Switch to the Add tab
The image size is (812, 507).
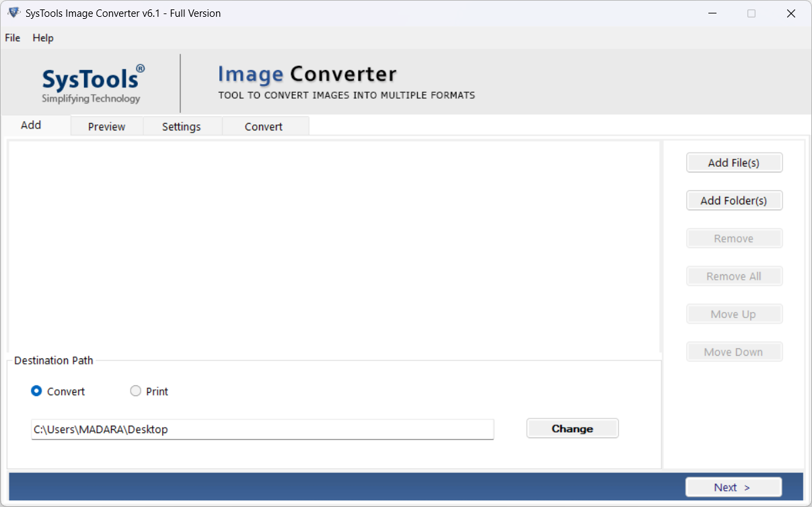pyautogui.click(x=36, y=125)
